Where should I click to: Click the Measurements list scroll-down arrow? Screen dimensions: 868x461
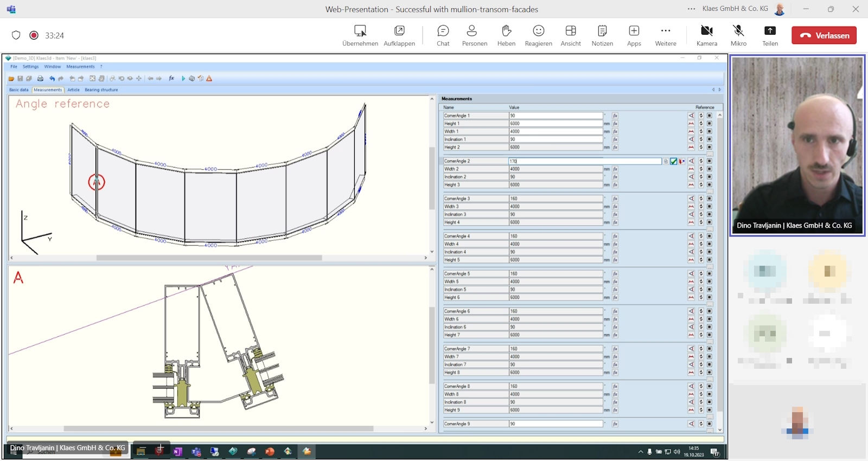[x=720, y=430]
